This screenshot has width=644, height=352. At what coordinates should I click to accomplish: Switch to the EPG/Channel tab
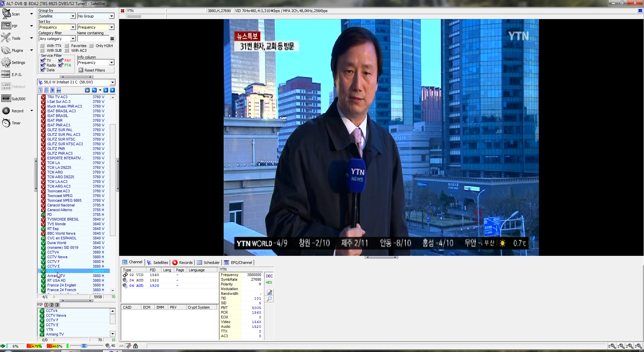point(238,263)
